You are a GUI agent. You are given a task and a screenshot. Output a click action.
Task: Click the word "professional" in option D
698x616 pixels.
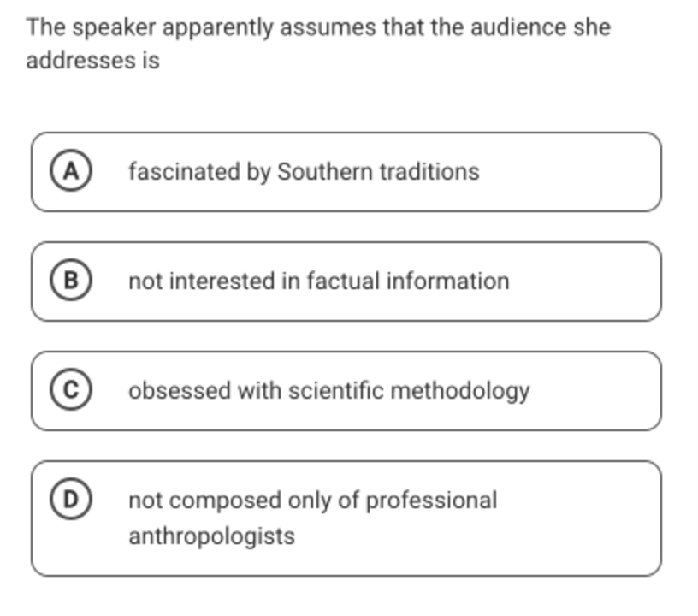tap(431, 500)
